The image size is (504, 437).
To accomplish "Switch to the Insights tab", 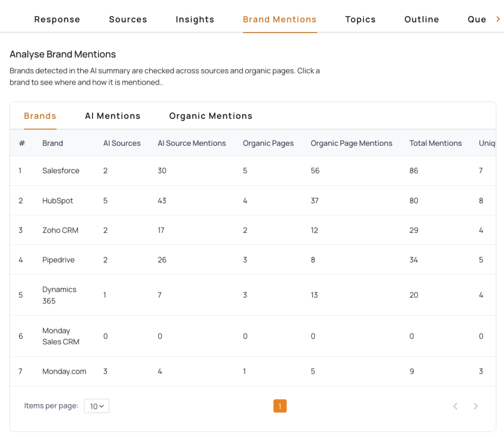I will coord(195,20).
